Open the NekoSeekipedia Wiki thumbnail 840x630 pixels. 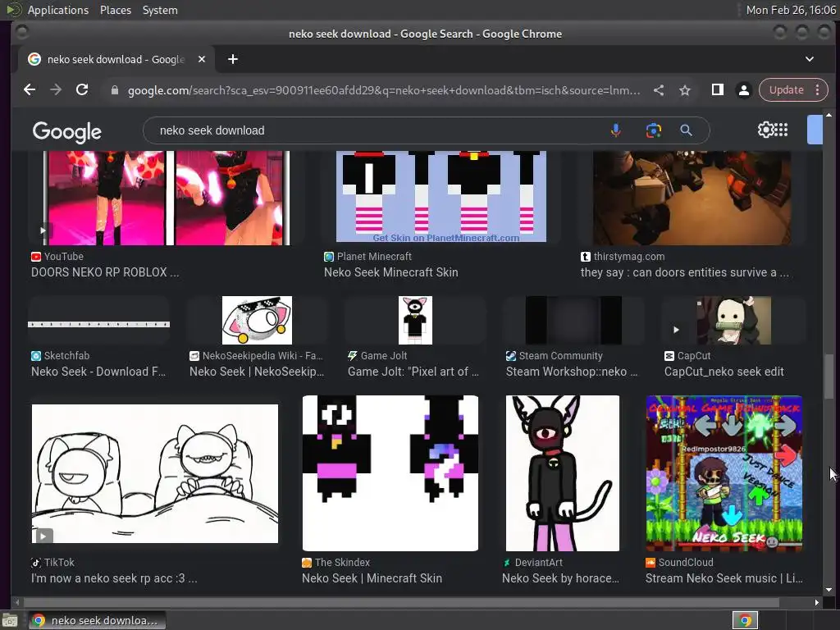(257, 321)
